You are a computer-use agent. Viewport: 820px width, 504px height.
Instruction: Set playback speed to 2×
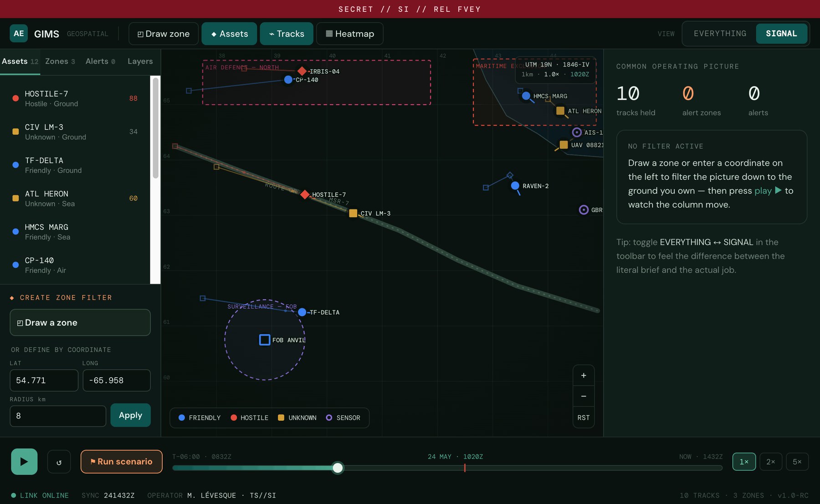tap(771, 462)
